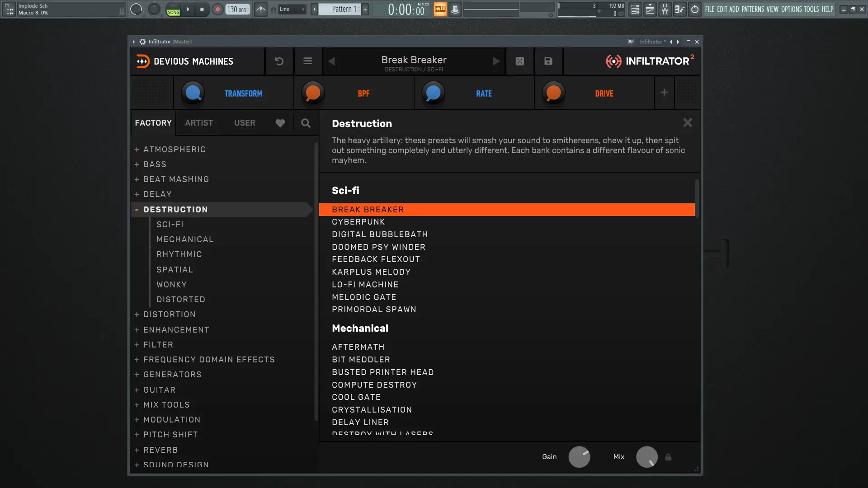868x488 pixels.
Task: Select the Mechanical sub-bank
Action: coord(184,239)
